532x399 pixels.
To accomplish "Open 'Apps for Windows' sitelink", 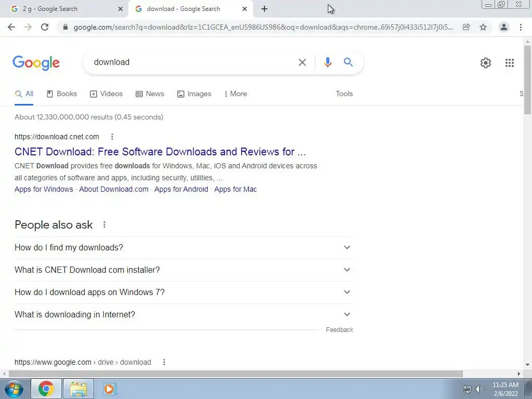I will (x=44, y=189).
